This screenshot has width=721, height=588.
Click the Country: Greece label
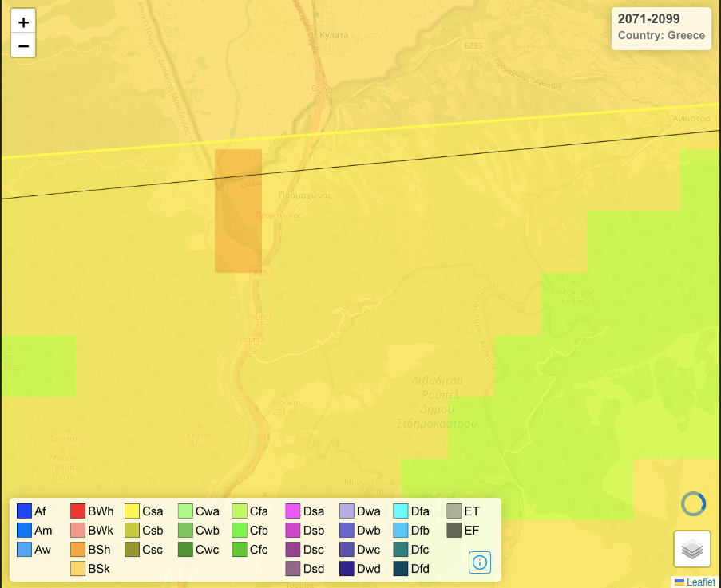[x=661, y=35]
